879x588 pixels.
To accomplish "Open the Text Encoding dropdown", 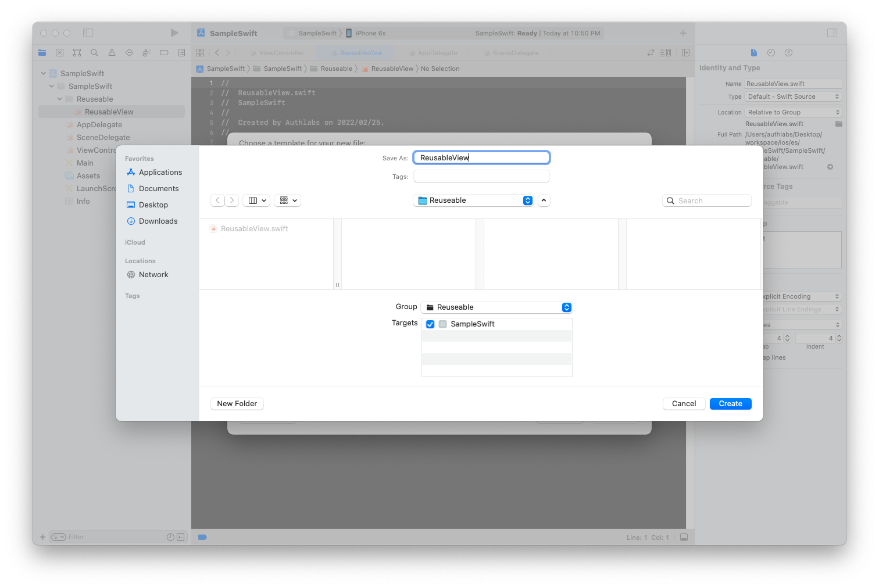I will click(803, 296).
